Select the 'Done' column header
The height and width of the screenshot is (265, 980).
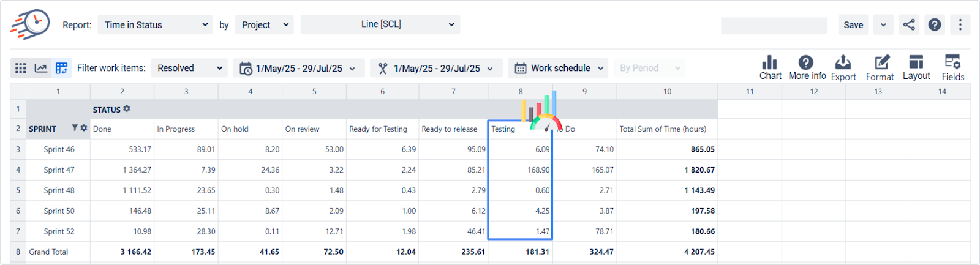pos(122,129)
